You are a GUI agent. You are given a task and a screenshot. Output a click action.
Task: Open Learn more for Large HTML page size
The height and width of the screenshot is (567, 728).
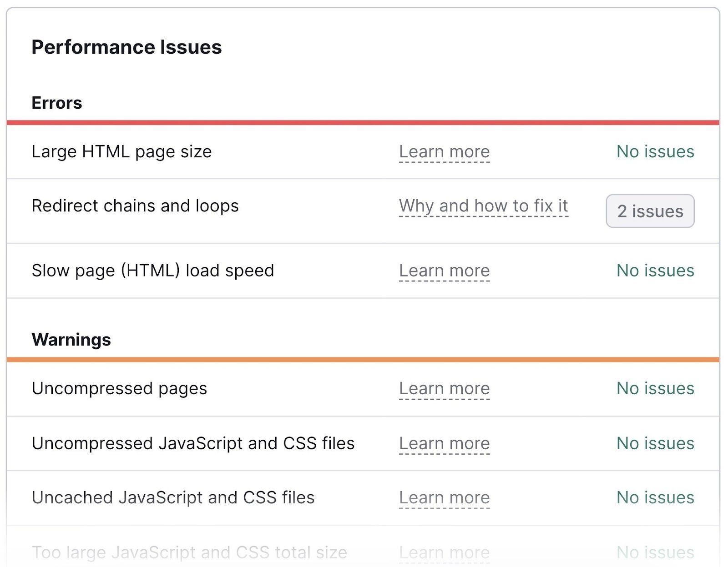(x=444, y=151)
